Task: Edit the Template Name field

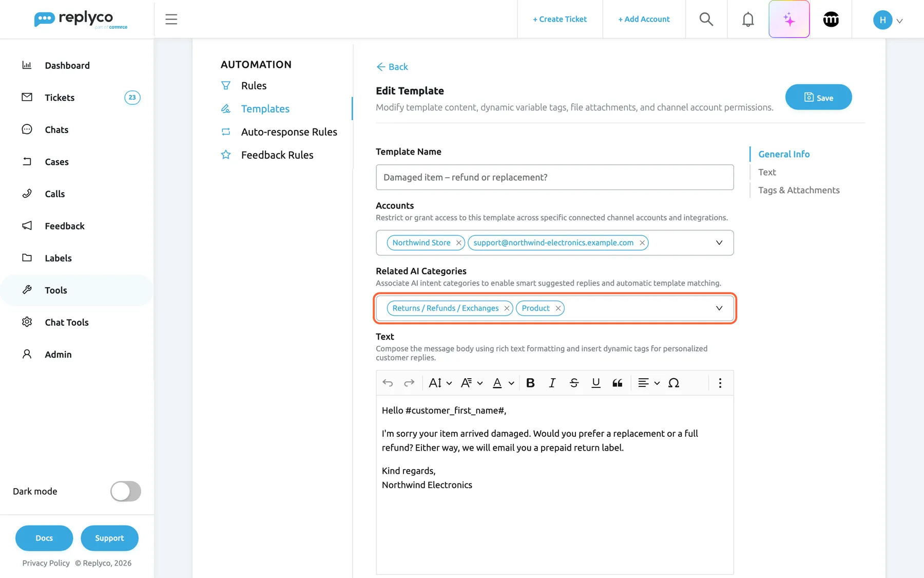Action: point(554,177)
